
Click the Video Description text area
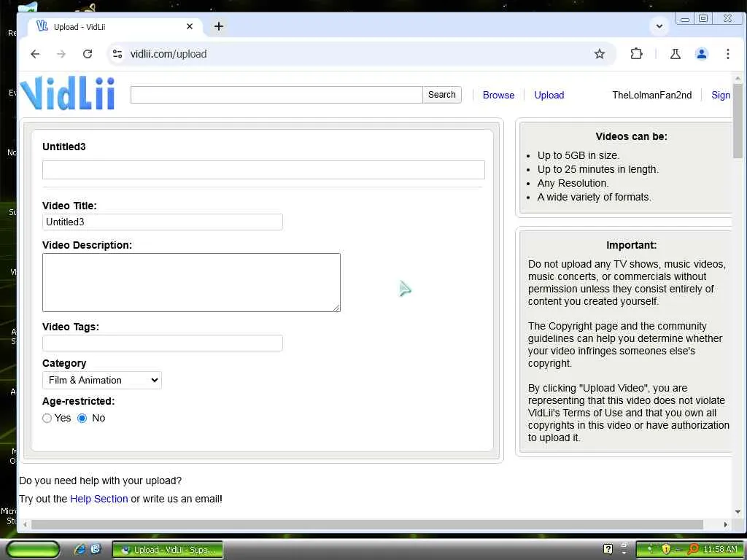tap(192, 282)
